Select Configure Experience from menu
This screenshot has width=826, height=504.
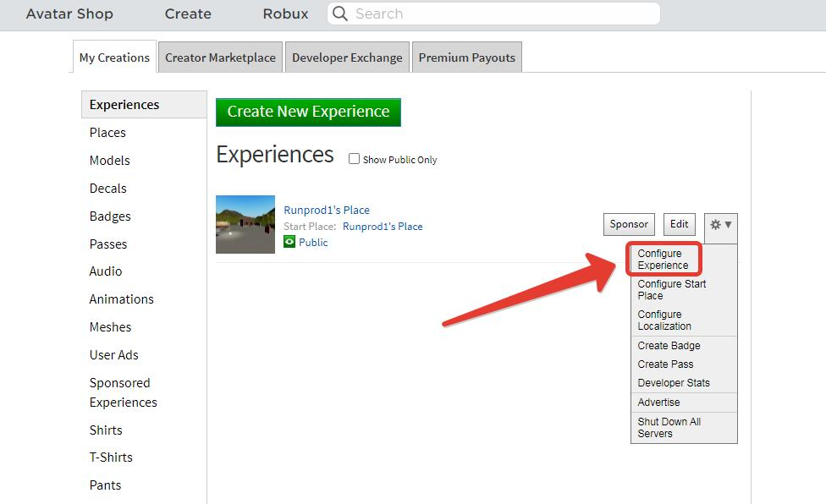click(663, 260)
